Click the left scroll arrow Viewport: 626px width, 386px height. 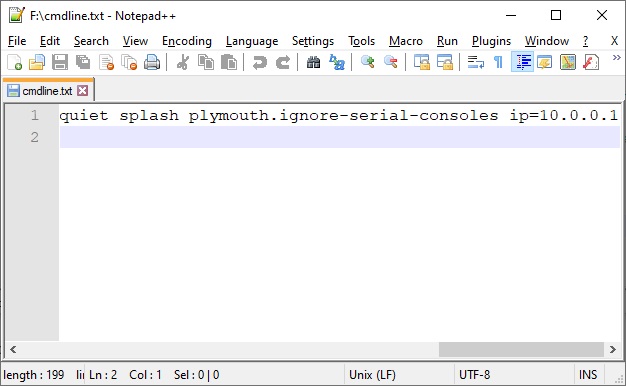(x=13, y=350)
